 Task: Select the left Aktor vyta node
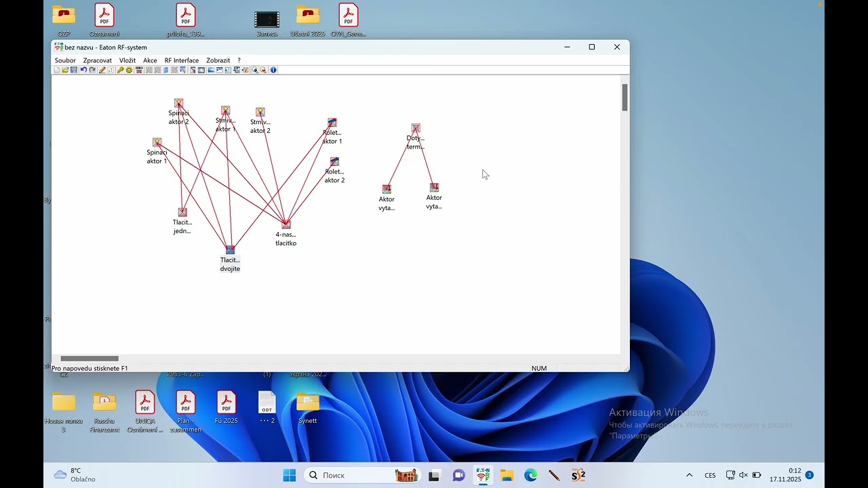click(x=387, y=189)
